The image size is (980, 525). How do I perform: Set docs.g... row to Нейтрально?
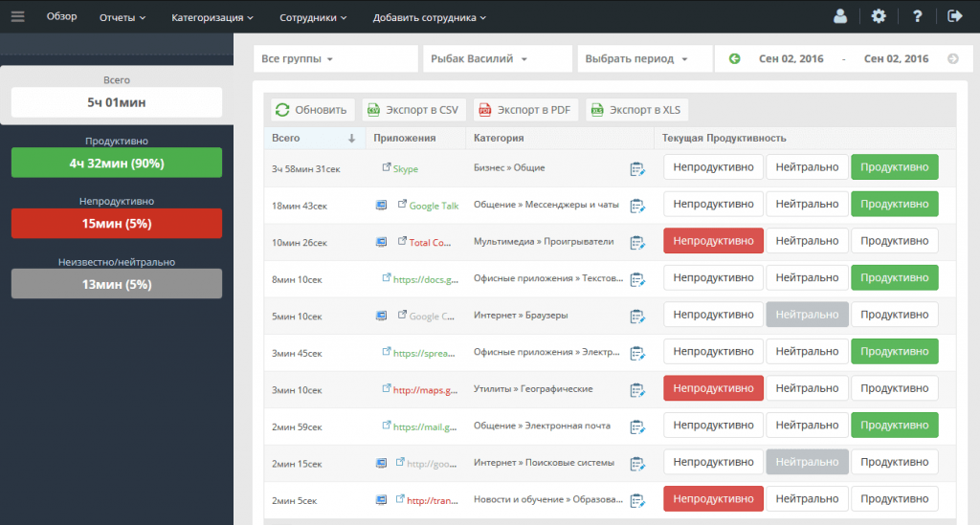coord(807,277)
